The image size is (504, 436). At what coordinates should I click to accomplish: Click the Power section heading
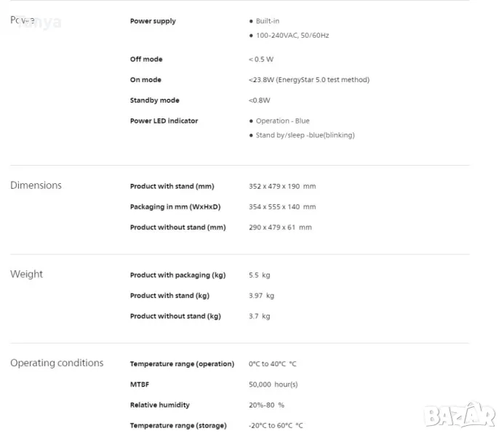23,20
